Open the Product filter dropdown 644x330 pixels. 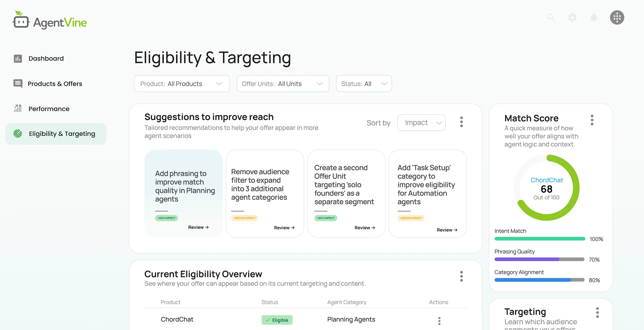[x=182, y=84]
